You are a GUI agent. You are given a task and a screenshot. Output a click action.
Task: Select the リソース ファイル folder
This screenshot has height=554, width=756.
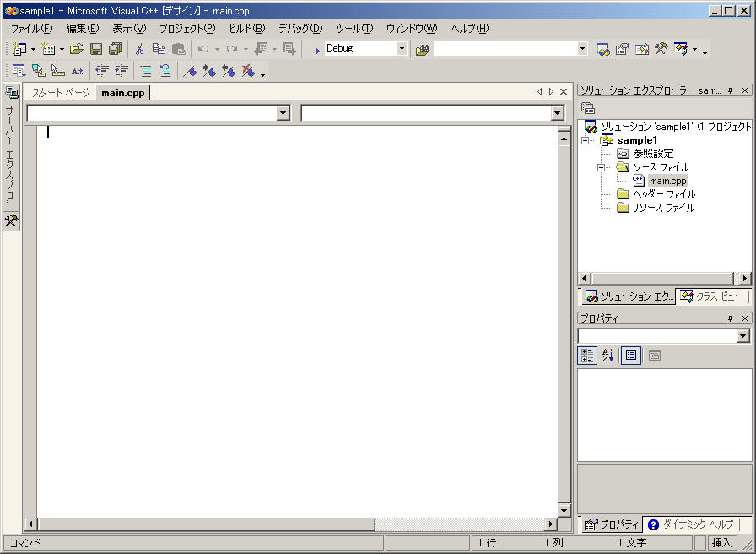[663, 208]
